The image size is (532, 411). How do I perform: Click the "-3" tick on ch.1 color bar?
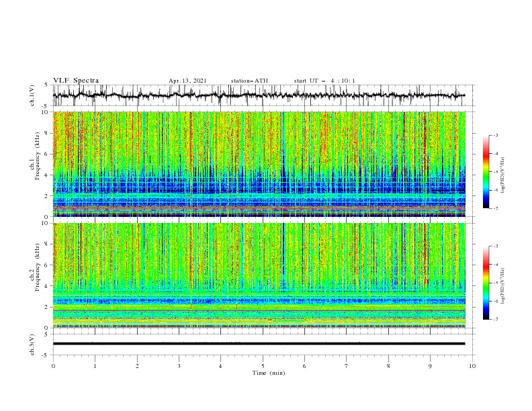[x=495, y=135]
